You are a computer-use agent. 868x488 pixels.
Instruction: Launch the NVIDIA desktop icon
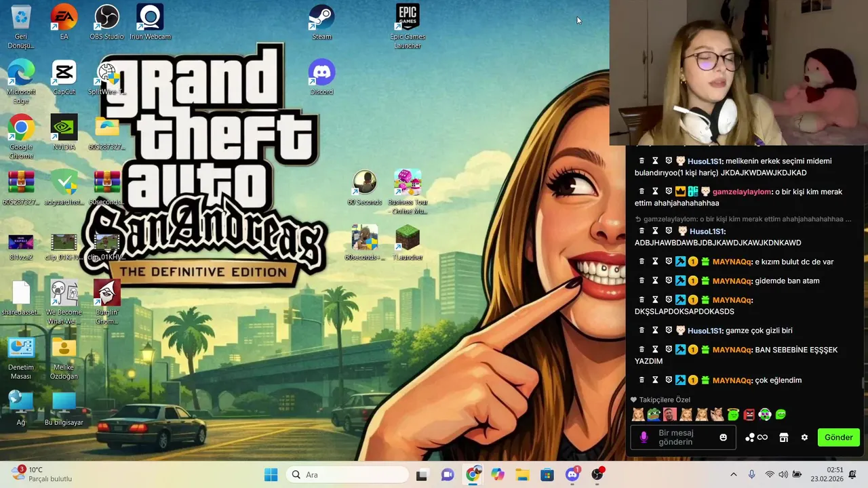[64, 132]
